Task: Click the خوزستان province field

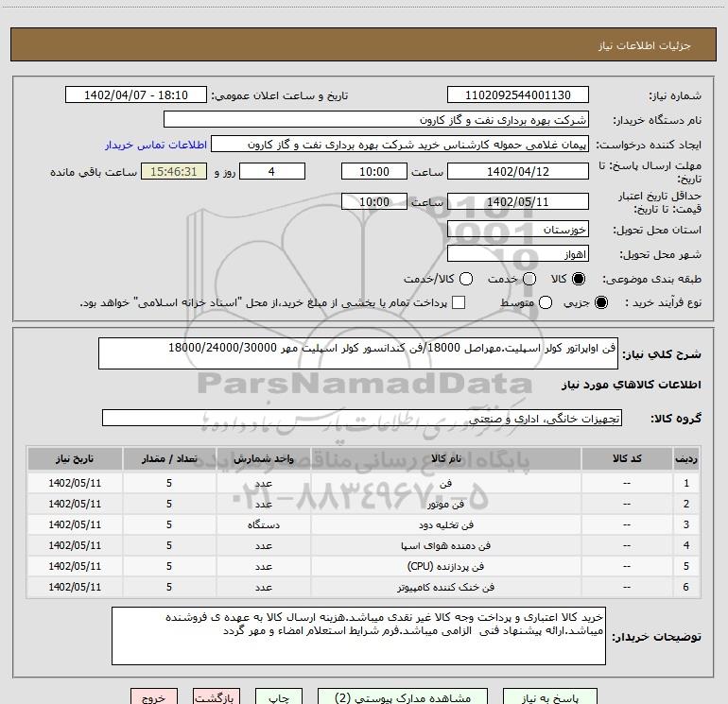Action: 518,230
